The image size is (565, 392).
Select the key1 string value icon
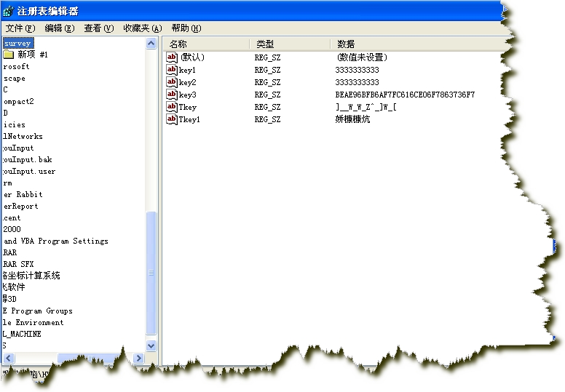[172, 70]
